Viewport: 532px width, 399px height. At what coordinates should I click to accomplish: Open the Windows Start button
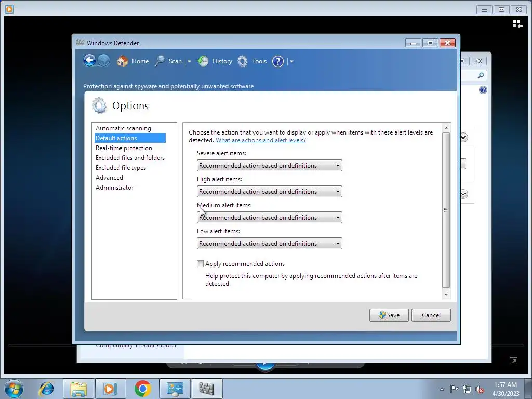pos(14,389)
